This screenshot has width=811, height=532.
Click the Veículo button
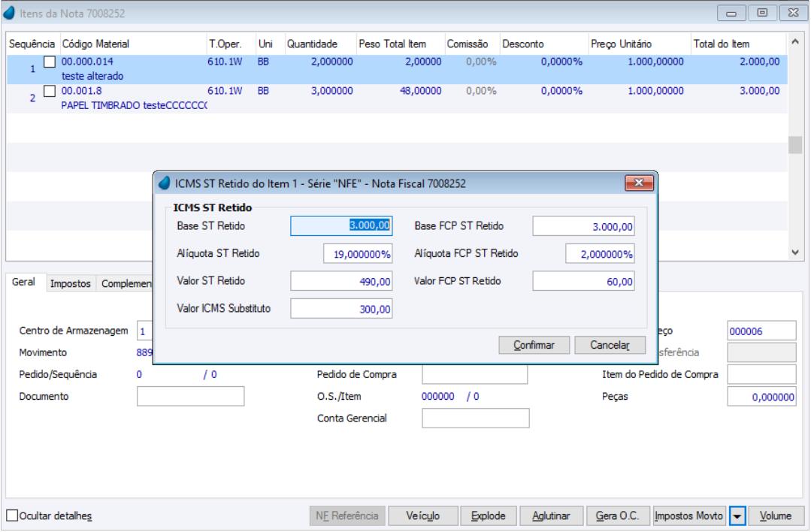(422, 516)
